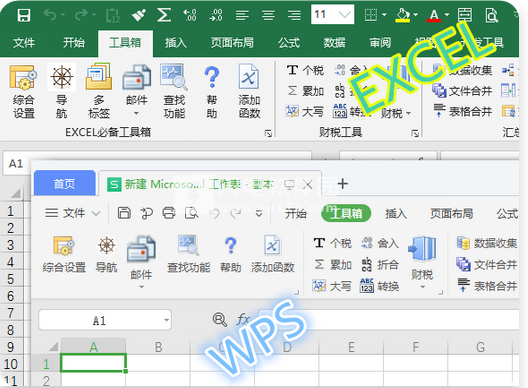Open 公式 tab in Excel ribbon
The image size is (528, 388).
pyautogui.click(x=289, y=43)
